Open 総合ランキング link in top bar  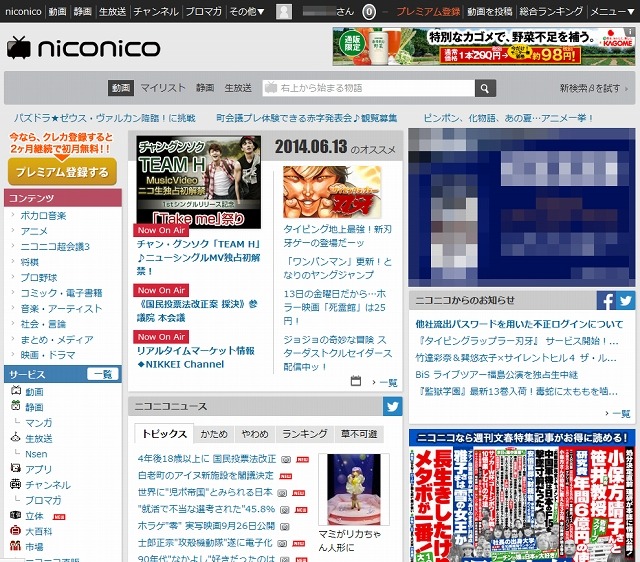tap(551, 11)
